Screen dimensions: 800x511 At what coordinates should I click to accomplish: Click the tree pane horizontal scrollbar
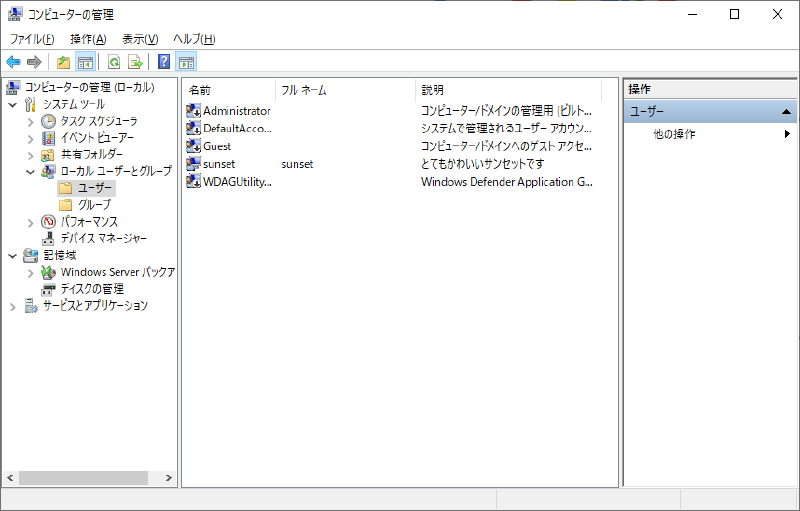[x=83, y=478]
